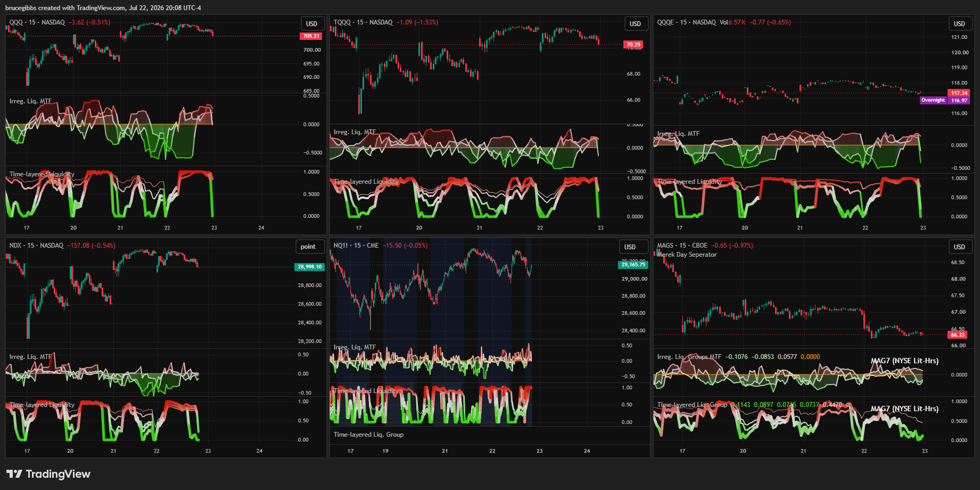Viewport: 980px width, 490px height.
Task: Click QQQ price change -3.62 (-0.51%)
Action: (x=89, y=22)
